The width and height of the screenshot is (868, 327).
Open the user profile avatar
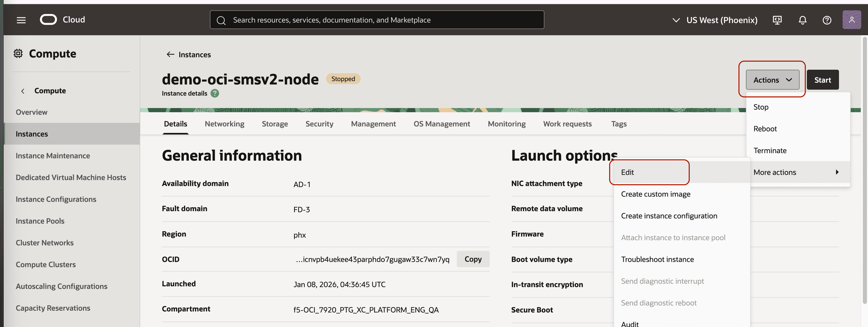pos(852,20)
